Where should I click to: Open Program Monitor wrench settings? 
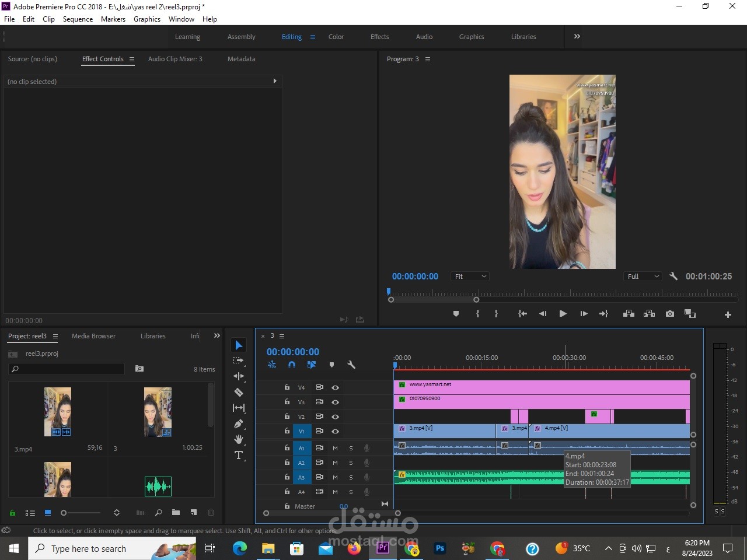[x=673, y=276]
